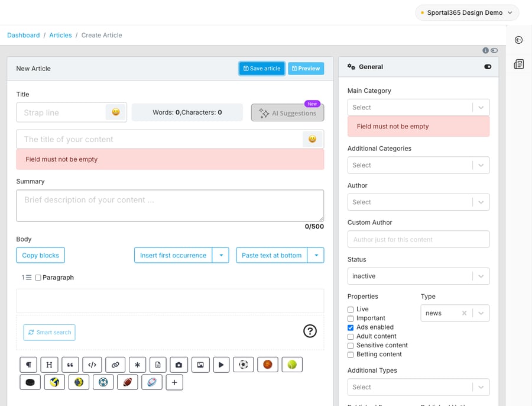
Task: Click into the Summary text area
Action: point(170,205)
